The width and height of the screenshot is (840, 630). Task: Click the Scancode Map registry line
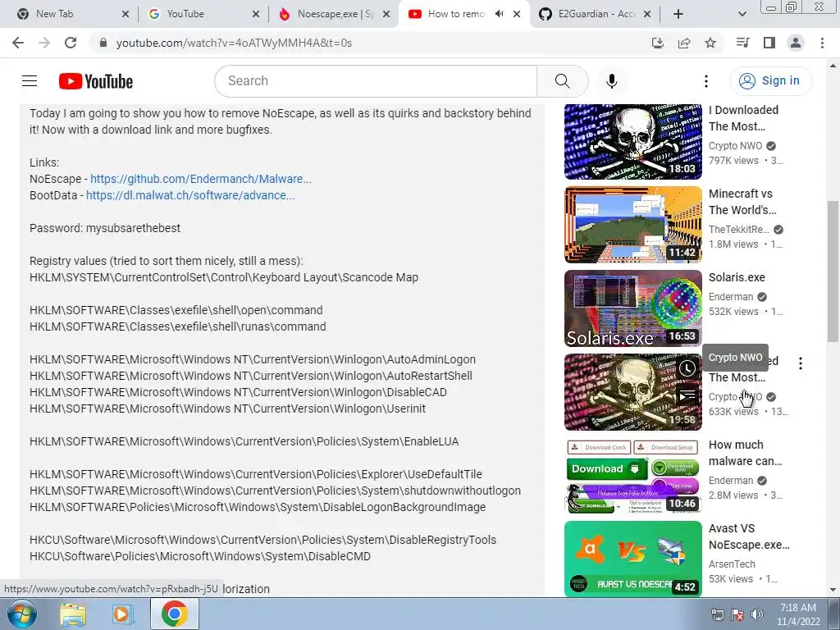(224, 277)
